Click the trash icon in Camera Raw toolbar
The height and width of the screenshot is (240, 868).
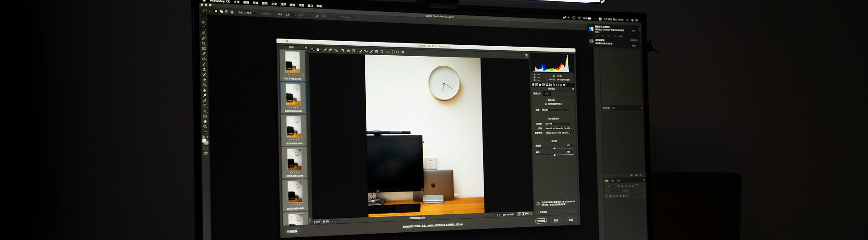click(x=403, y=52)
